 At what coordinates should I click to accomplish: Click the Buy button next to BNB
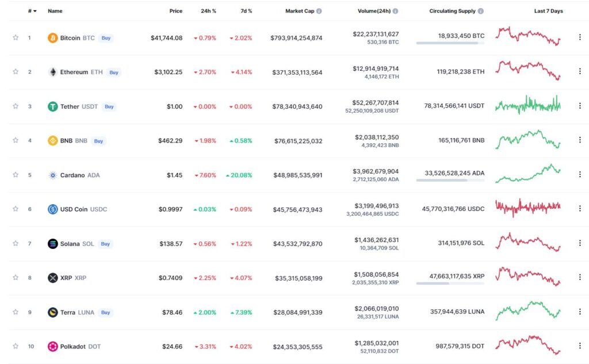tap(98, 141)
